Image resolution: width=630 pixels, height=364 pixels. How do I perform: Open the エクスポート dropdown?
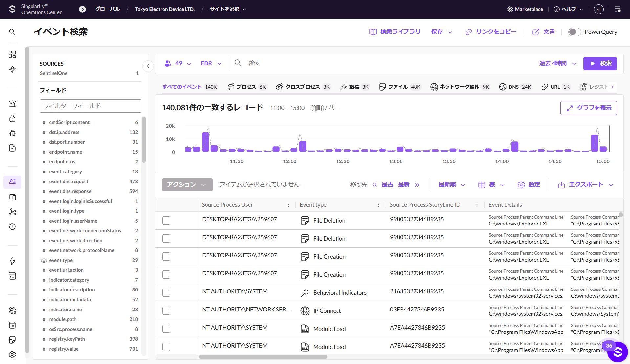click(x=585, y=185)
